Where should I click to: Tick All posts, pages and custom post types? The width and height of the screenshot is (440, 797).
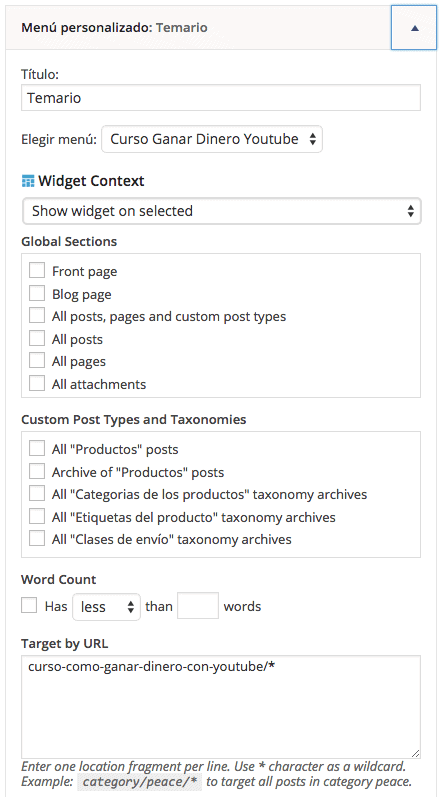[x=37, y=316]
